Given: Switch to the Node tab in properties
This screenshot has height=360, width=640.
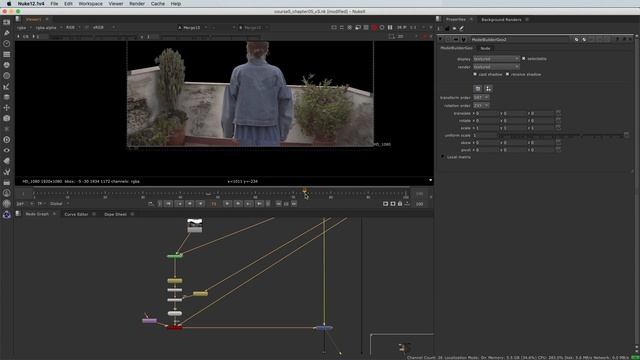Looking at the screenshot, I should pos(485,48).
